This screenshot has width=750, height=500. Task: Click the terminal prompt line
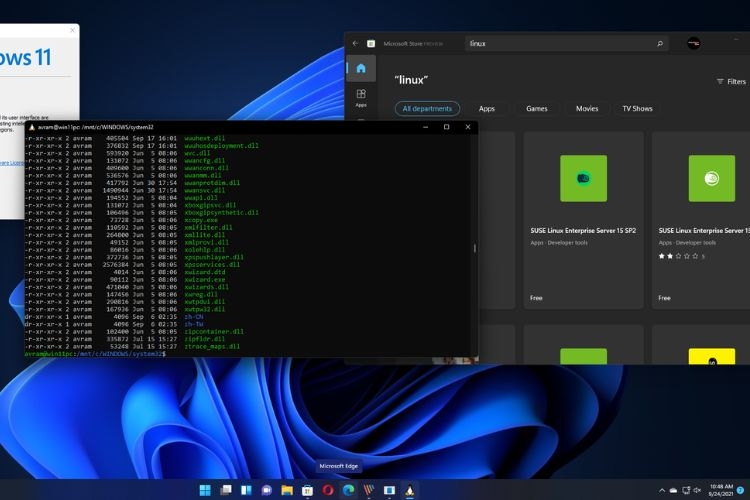[x=95, y=354]
